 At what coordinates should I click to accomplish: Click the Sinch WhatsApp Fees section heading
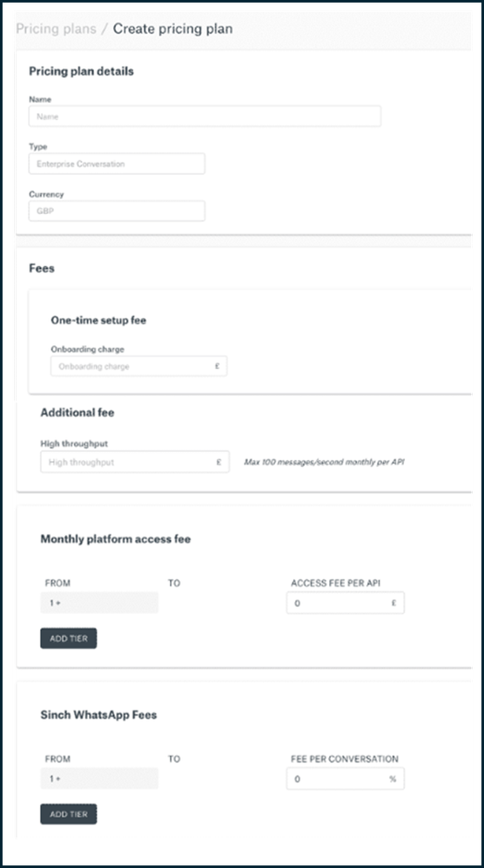[98, 715]
